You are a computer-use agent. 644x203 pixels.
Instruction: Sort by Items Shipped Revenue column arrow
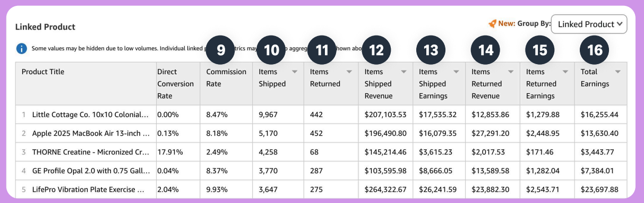pyautogui.click(x=403, y=72)
